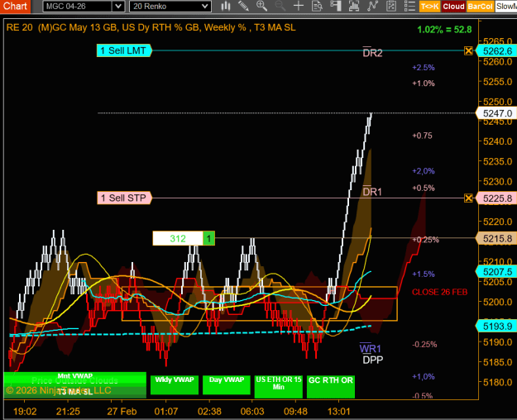Click the 09:48 time axis label

pos(296,412)
